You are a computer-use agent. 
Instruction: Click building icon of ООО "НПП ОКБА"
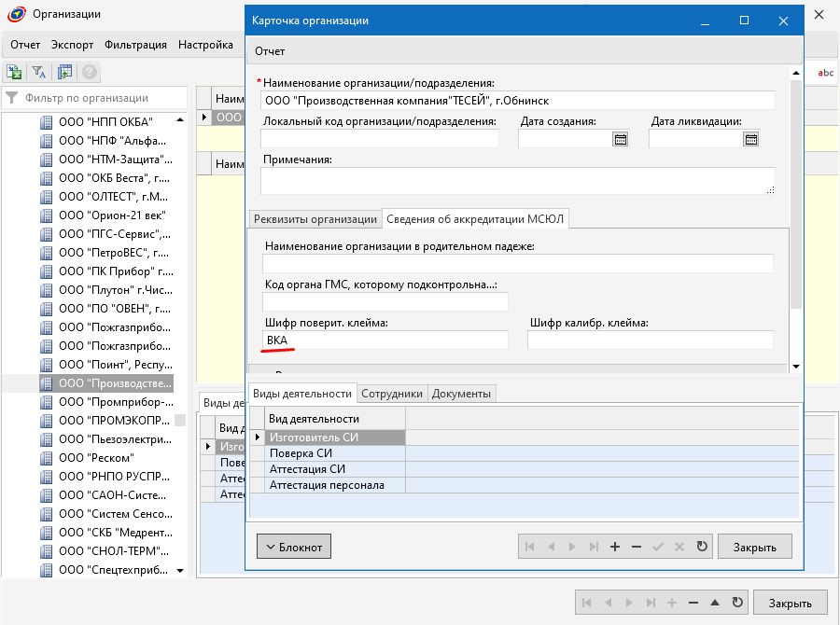click(47, 122)
